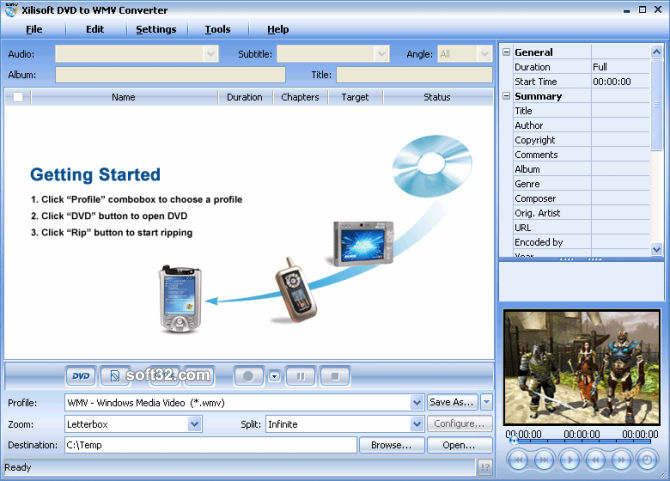Screen dimensions: 670x481
Task: Select the Composer property row
Action: pyautogui.click(x=581, y=198)
